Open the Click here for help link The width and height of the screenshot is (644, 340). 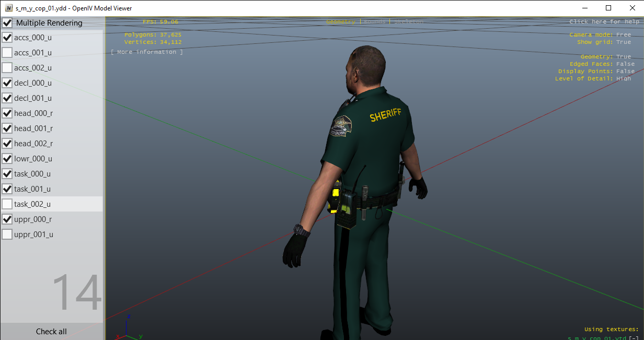[x=604, y=22]
